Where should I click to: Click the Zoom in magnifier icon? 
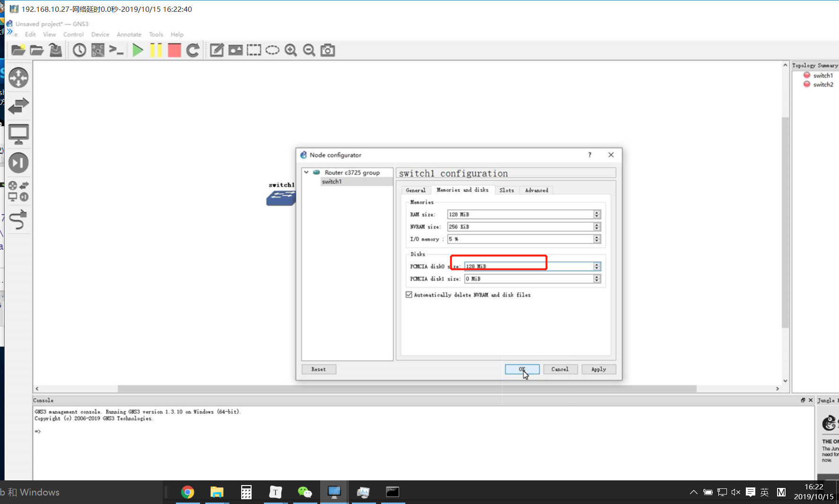coord(290,50)
